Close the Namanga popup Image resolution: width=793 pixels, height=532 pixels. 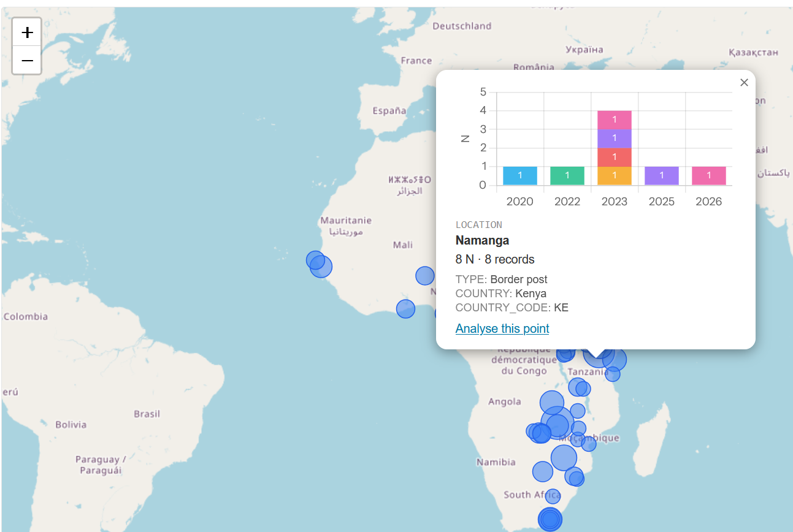tap(744, 82)
